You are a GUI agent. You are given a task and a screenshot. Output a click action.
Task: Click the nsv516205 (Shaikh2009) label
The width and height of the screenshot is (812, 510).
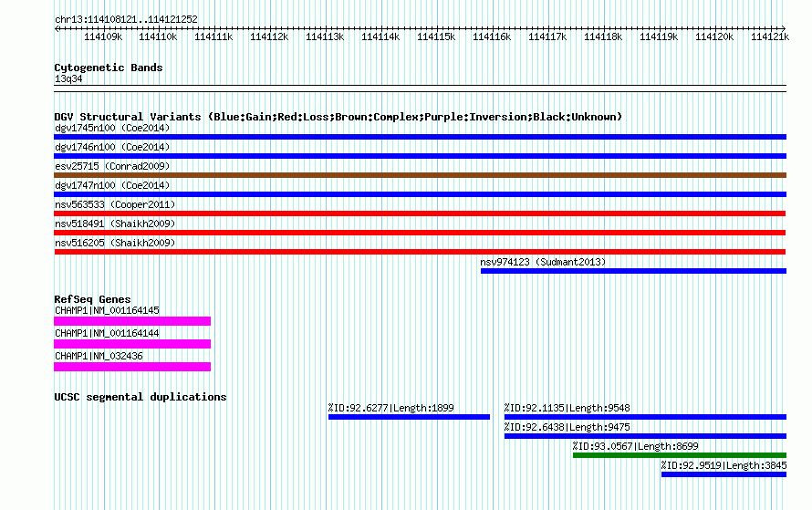tap(115, 243)
